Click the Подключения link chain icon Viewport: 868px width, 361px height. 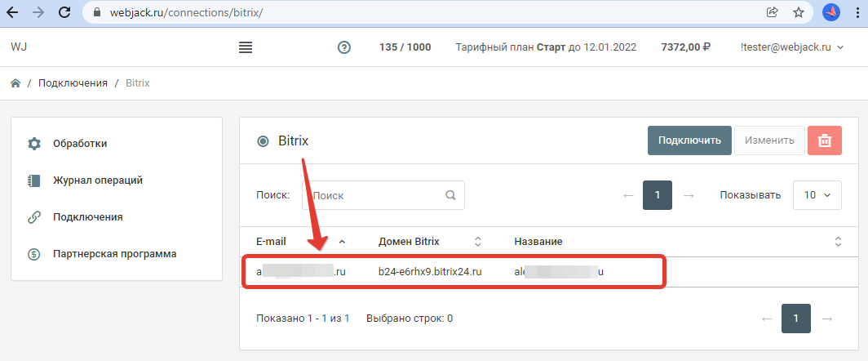click(34, 217)
